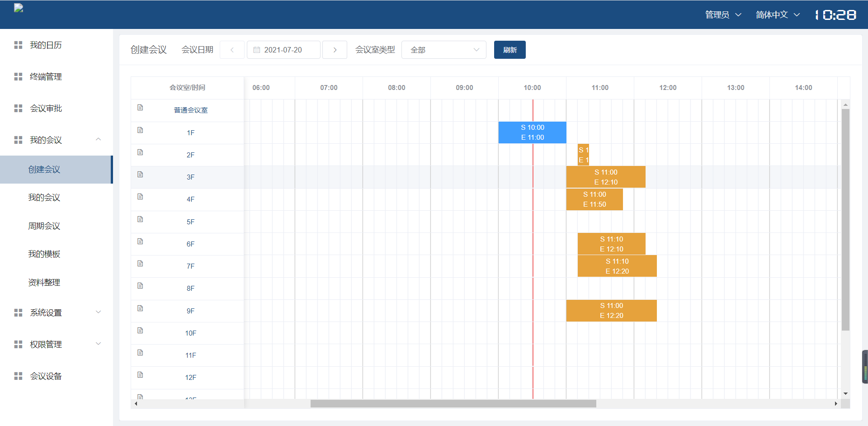
Task: Go to the previous meeting date
Action: point(232,50)
